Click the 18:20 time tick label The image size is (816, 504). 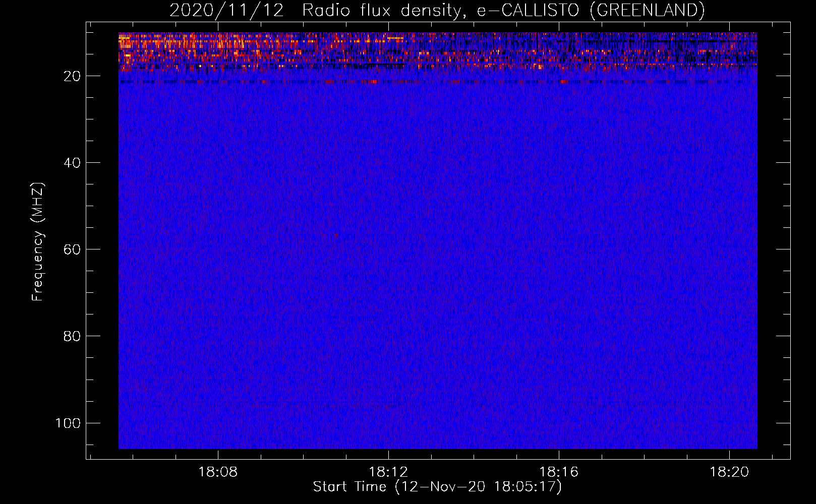point(729,472)
